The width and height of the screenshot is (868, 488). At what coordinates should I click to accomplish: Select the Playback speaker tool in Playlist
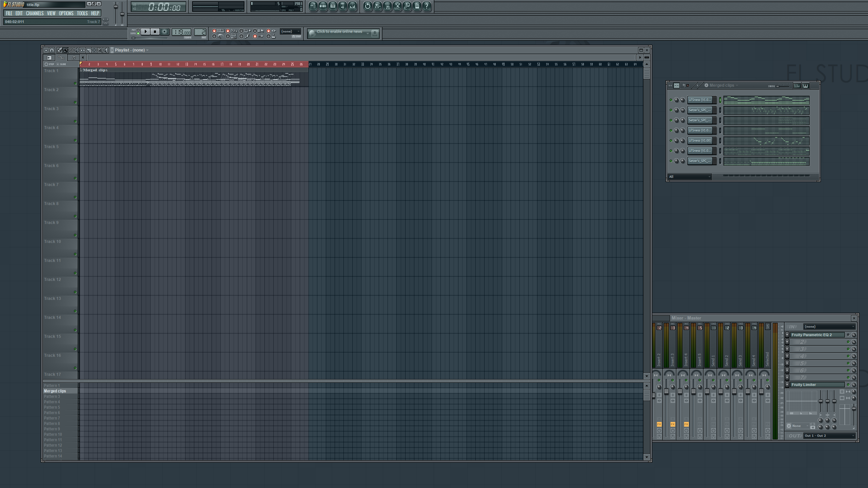[x=106, y=50]
